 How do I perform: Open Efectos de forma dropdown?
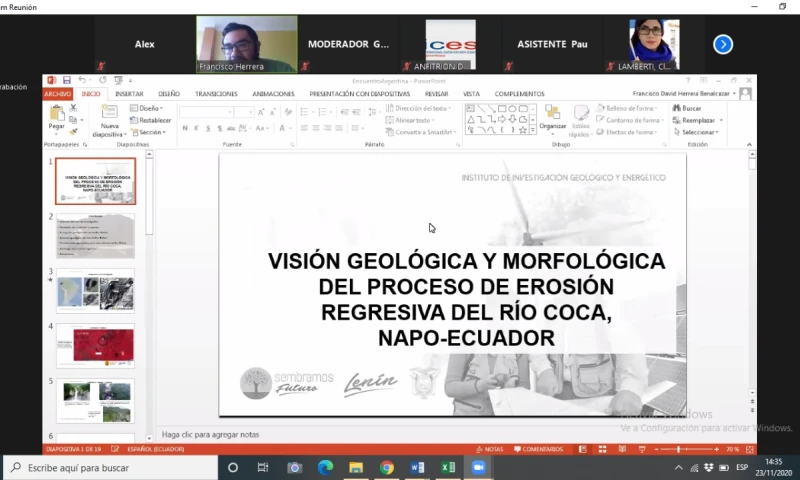(627, 132)
